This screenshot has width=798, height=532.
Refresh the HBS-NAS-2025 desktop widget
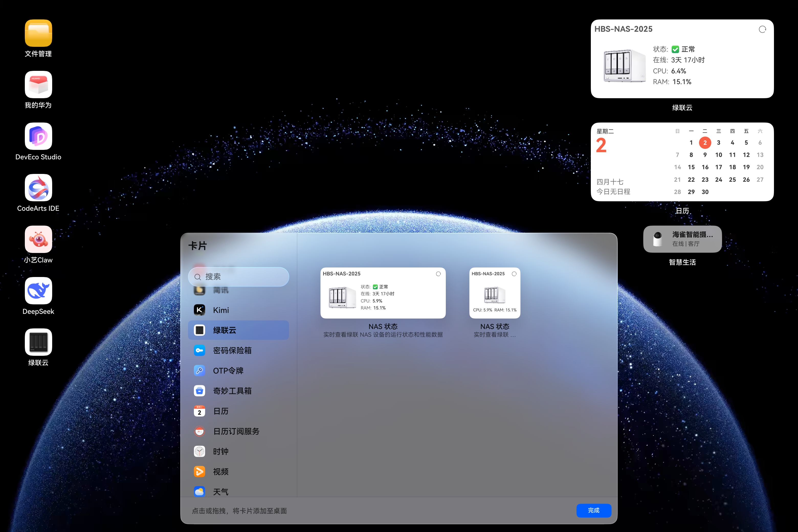click(762, 29)
